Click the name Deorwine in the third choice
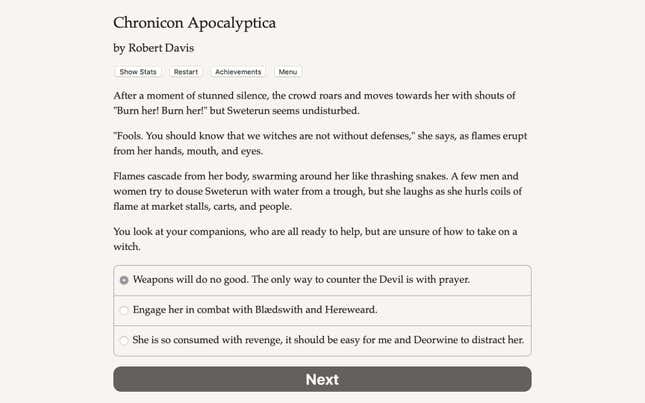The width and height of the screenshot is (645, 403). click(436, 340)
